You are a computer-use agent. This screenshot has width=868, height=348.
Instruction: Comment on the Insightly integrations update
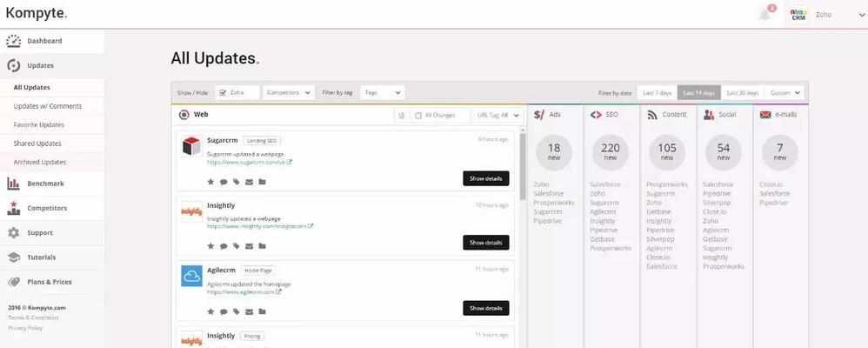pos(224,246)
